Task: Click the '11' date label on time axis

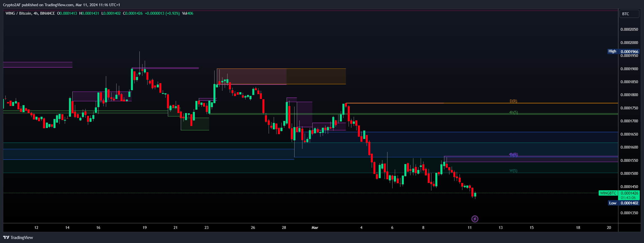Action: tap(469, 227)
